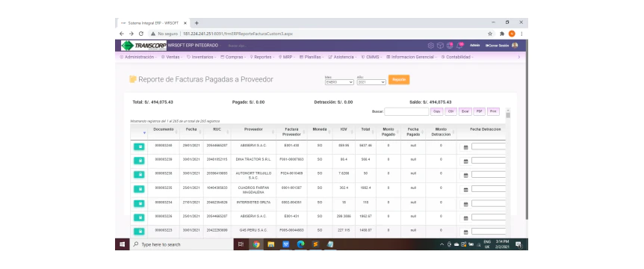Expand the Inventarios menu
The height and width of the screenshot is (269, 644).
point(202,57)
